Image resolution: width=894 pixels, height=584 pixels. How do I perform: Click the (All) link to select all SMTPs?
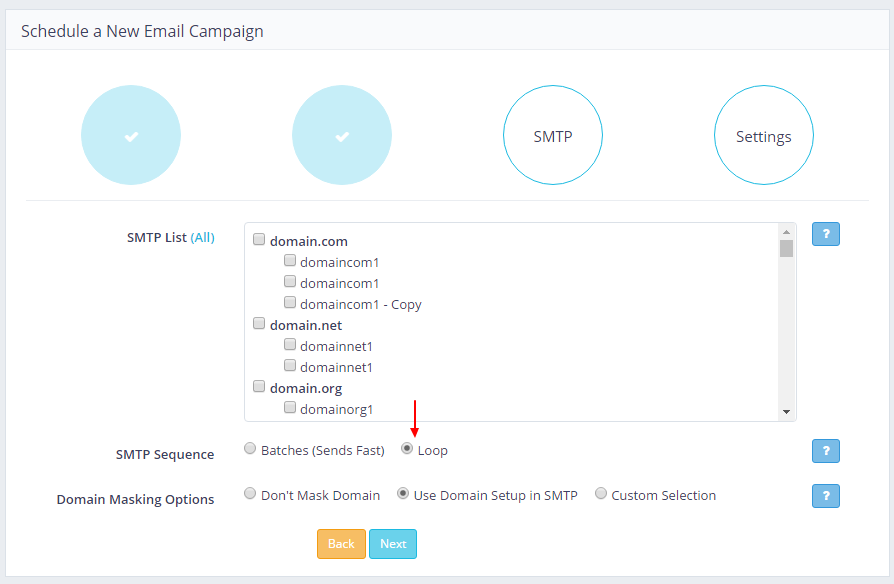pyautogui.click(x=202, y=237)
